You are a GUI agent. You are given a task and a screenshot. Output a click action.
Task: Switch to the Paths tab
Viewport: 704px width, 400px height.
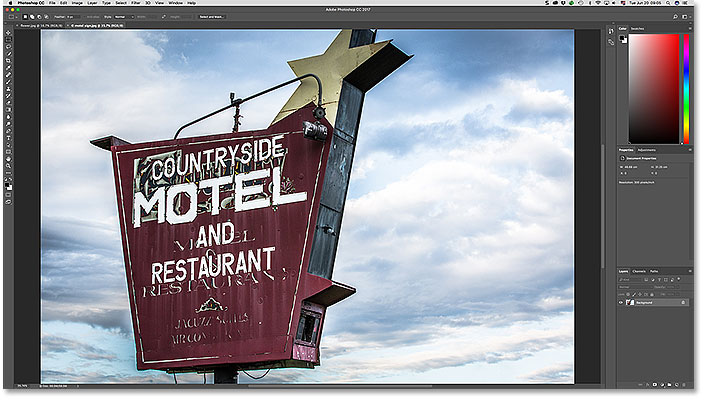click(654, 271)
